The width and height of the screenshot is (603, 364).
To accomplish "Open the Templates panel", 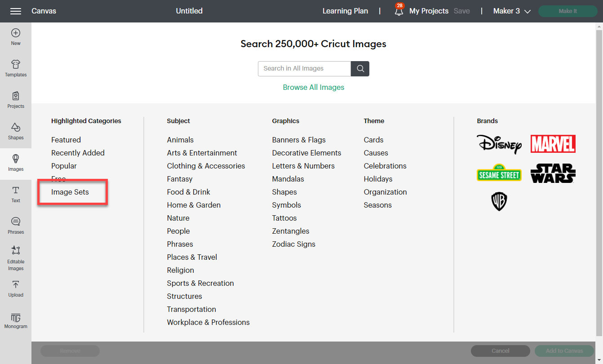I will (x=16, y=68).
